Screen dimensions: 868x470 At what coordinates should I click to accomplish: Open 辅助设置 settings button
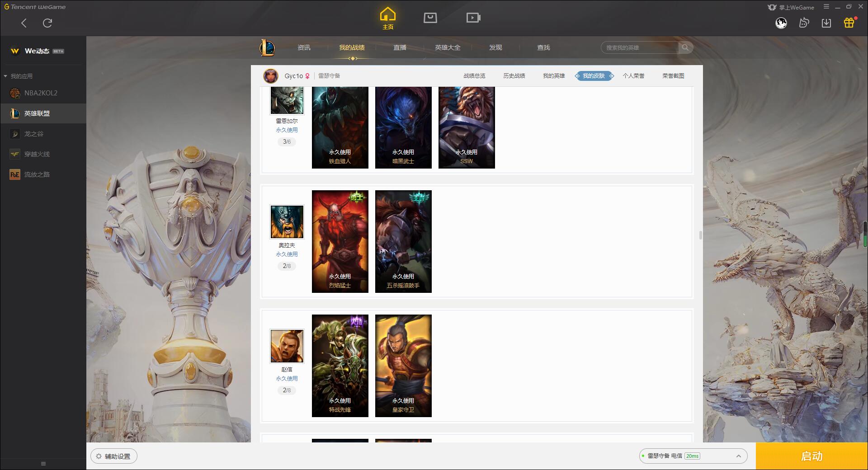tap(114, 456)
